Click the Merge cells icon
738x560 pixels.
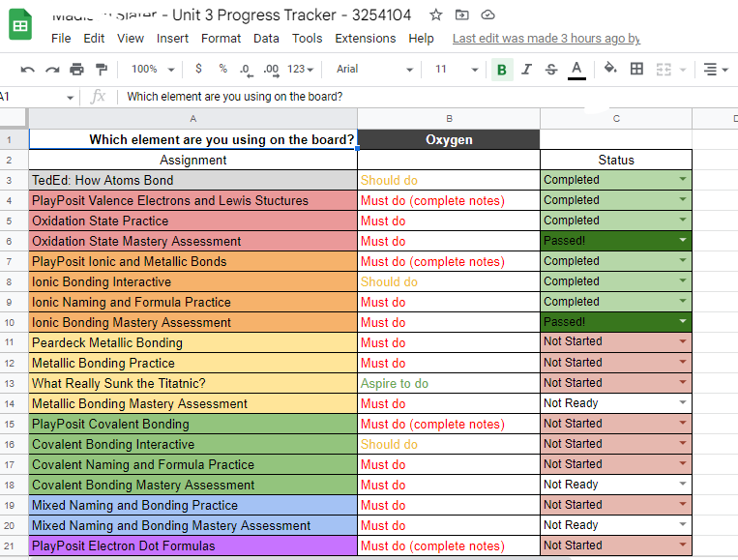[664, 70]
